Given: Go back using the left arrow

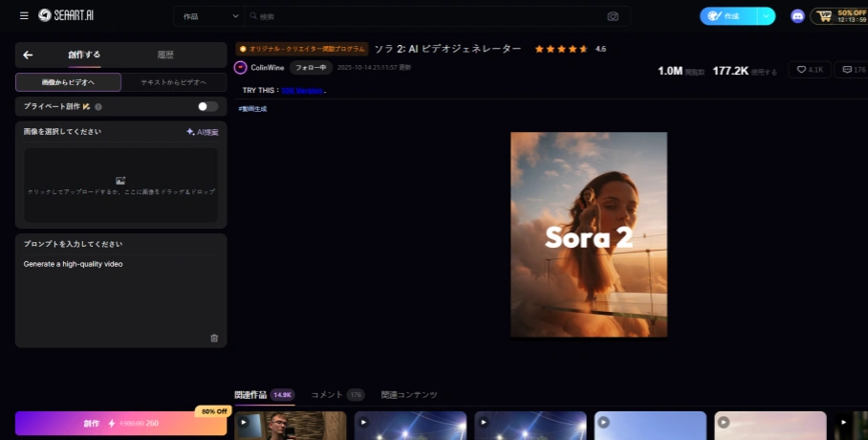Looking at the screenshot, I should 28,55.
